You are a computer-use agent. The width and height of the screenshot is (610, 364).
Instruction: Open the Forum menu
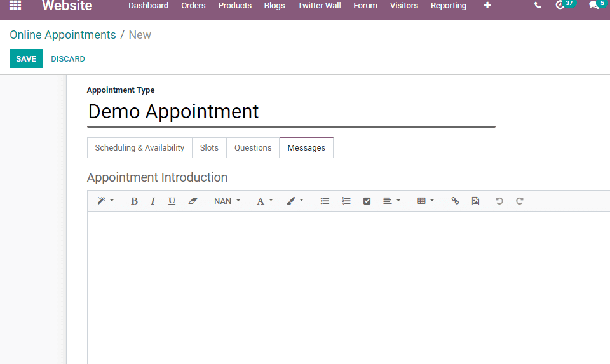365,6
